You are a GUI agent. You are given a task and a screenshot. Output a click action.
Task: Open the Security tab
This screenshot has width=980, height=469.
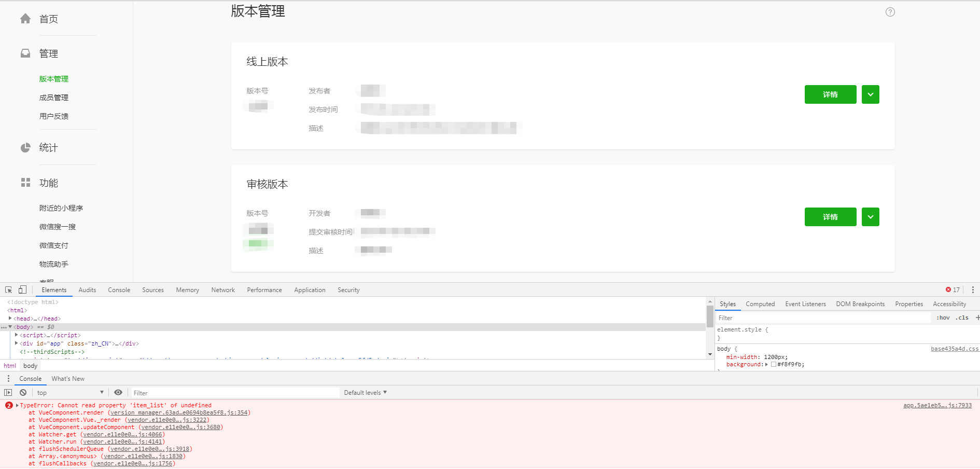tap(348, 290)
